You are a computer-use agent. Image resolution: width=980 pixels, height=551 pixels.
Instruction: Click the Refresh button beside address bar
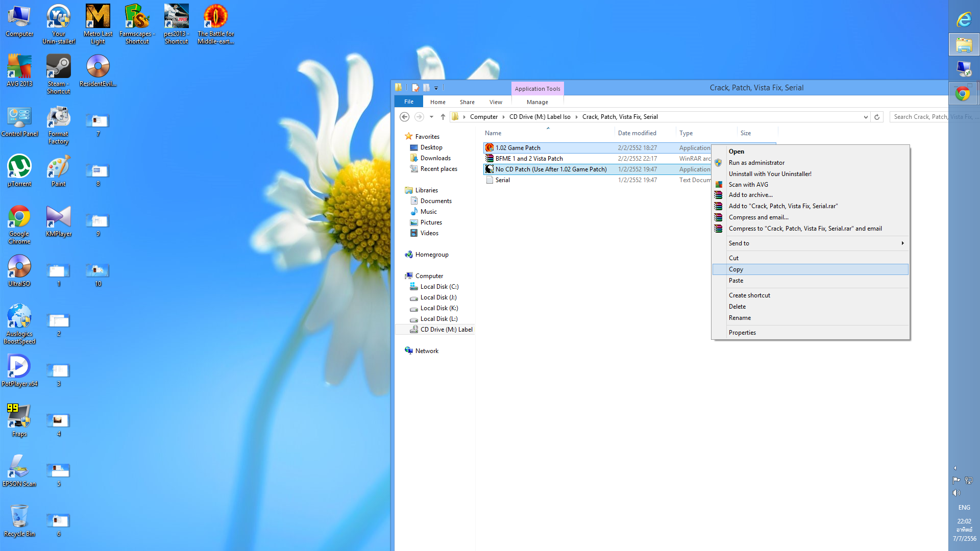(877, 117)
